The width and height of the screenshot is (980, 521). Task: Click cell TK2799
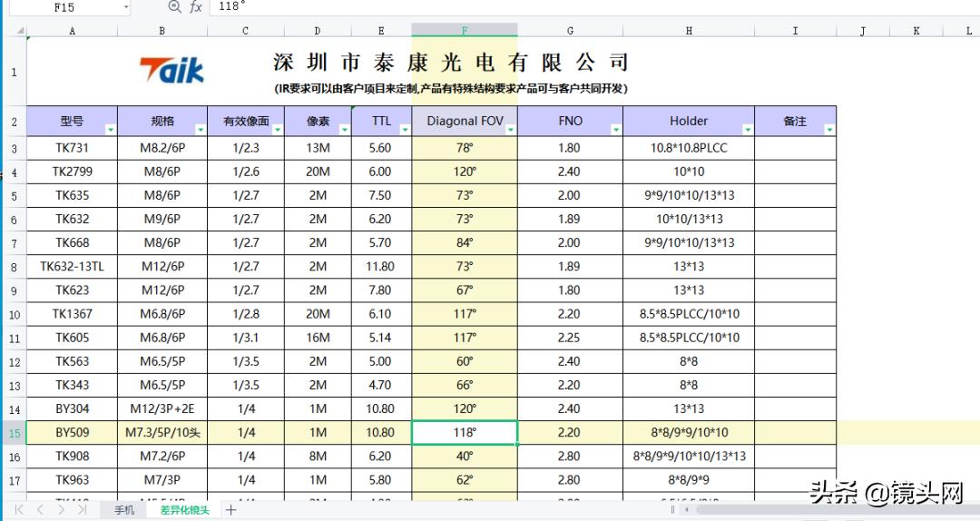(x=72, y=172)
